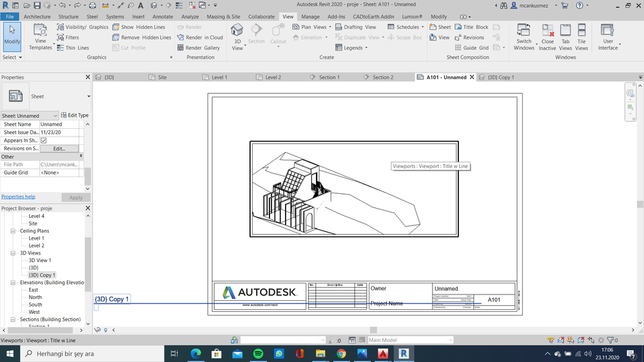The image size is (644, 362).
Task: Collapse Ceiling Plans tree node
Action: 13,231
